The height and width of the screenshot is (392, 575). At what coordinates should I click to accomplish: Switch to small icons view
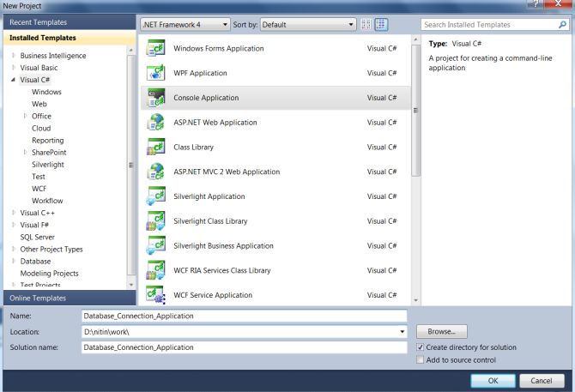click(x=366, y=25)
